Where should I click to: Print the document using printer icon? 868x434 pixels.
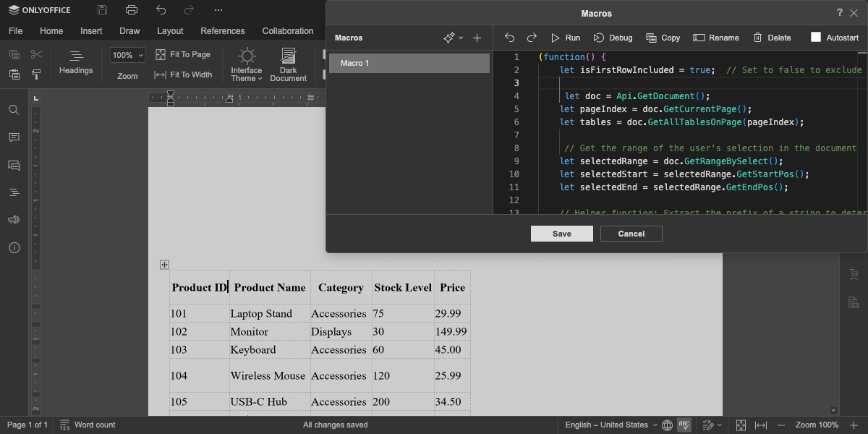tap(131, 10)
